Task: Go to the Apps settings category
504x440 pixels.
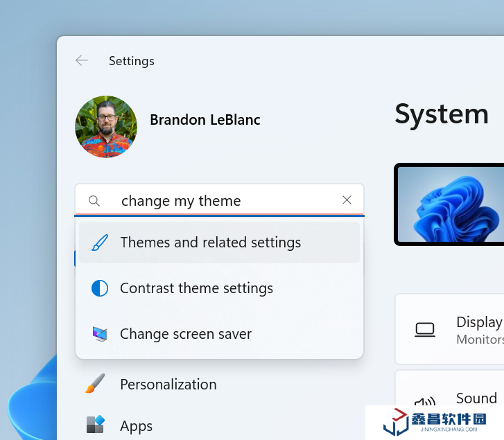Action: click(x=136, y=425)
